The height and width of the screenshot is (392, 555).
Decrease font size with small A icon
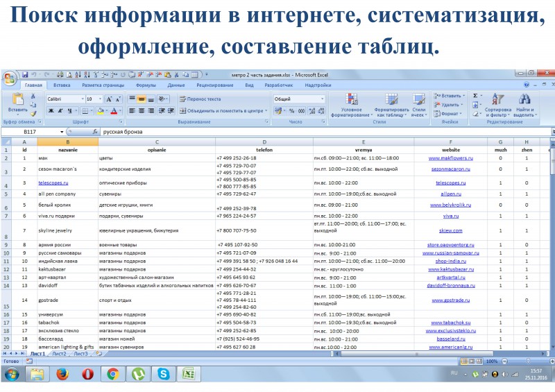click(x=118, y=99)
